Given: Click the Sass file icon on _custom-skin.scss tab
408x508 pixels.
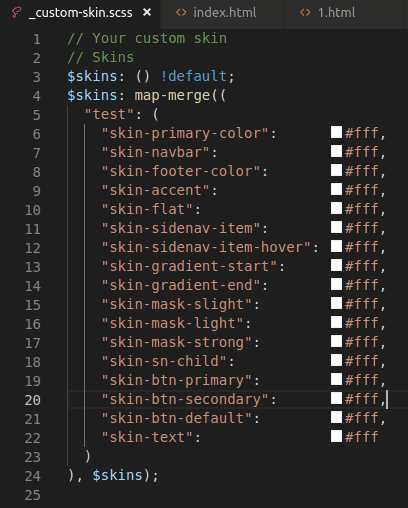Looking at the screenshot, I should [16, 13].
